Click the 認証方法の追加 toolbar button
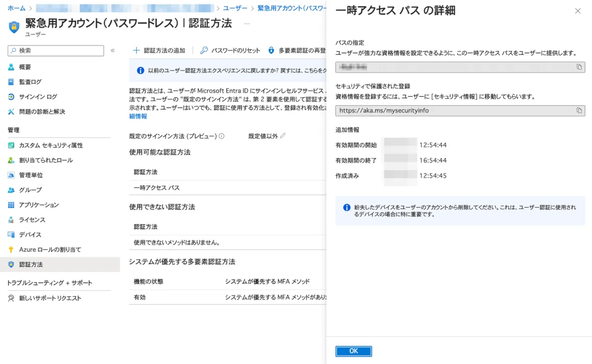The height and width of the screenshot is (364, 592). 159,50
